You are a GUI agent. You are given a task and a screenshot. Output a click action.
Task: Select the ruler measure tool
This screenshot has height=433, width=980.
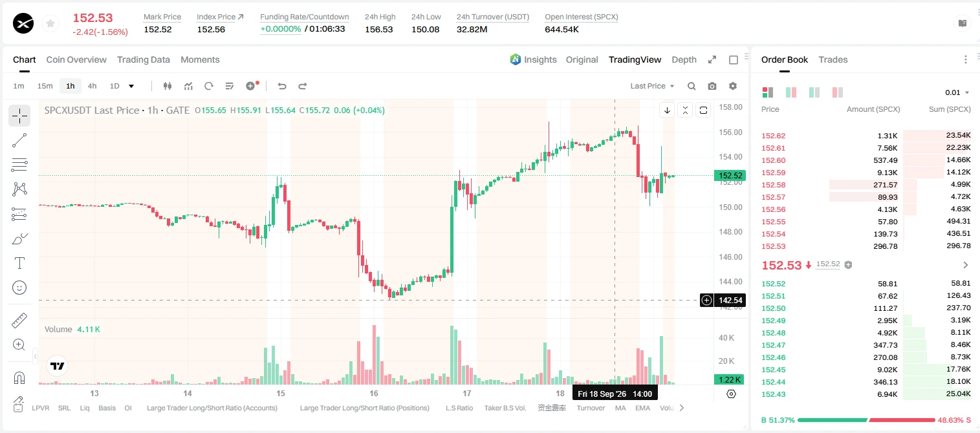pos(19,321)
